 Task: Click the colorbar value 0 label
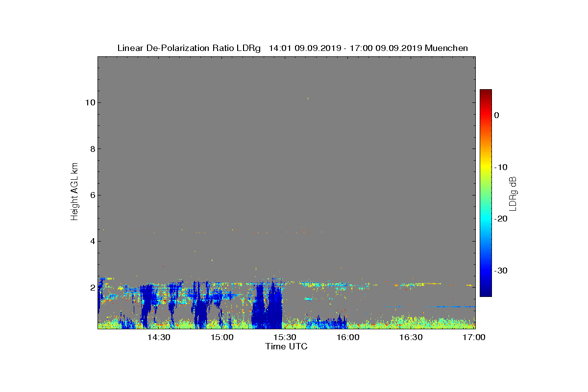click(x=496, y=115)
